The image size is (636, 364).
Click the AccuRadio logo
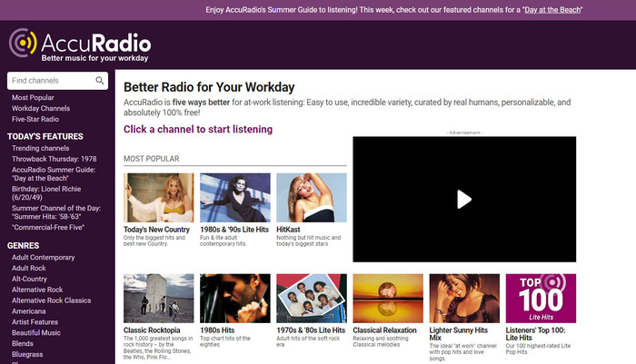[x=80, y=44]
